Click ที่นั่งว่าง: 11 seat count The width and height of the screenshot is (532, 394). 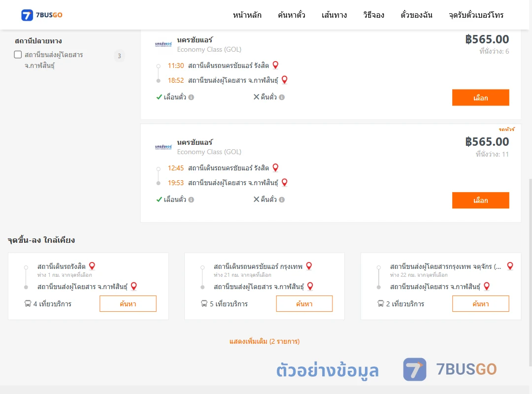pos(492,155)
